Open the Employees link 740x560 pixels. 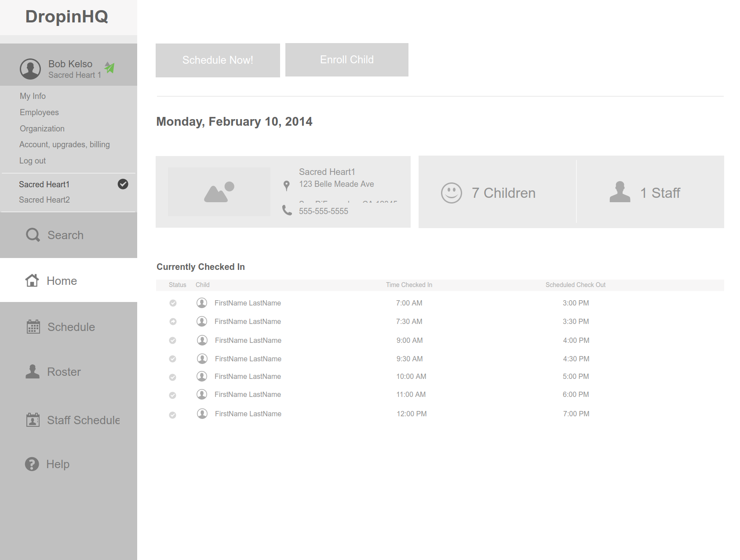point(39,112)
